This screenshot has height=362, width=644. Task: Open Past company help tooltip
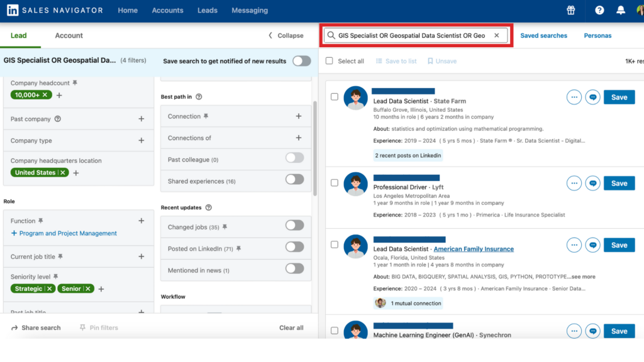[x=58, y=119]
